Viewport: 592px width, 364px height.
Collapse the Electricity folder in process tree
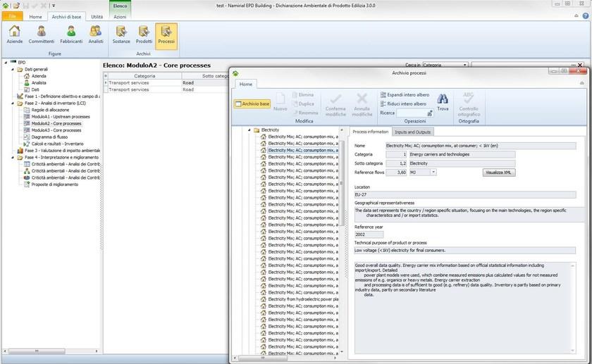pos(250,130)
